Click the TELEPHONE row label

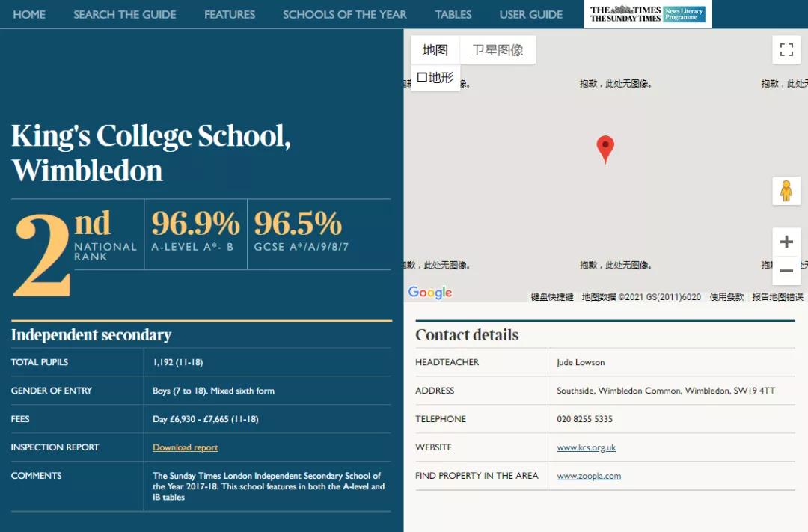(441, 419)
